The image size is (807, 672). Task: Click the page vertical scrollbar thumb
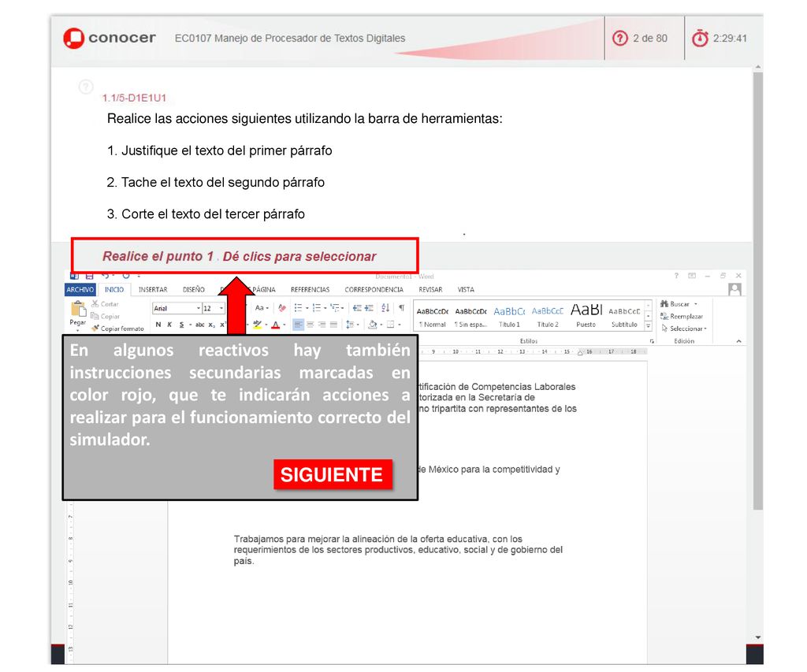tap(757, 291)
